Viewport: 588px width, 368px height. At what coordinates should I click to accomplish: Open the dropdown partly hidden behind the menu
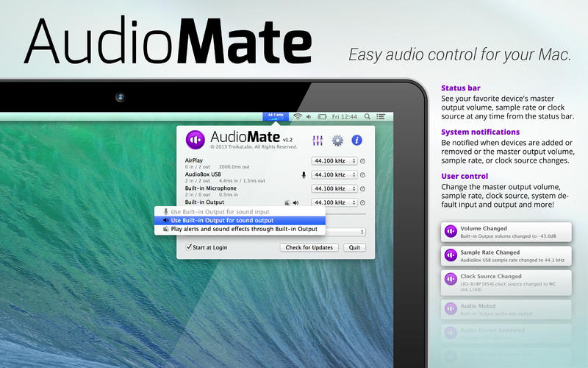tap(345, 232)
